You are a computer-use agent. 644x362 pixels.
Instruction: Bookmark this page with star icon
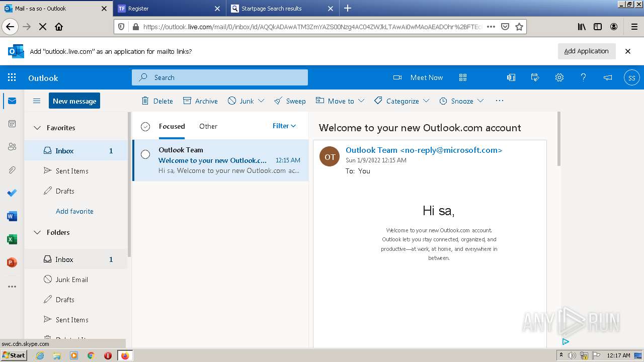click(519, 27)
